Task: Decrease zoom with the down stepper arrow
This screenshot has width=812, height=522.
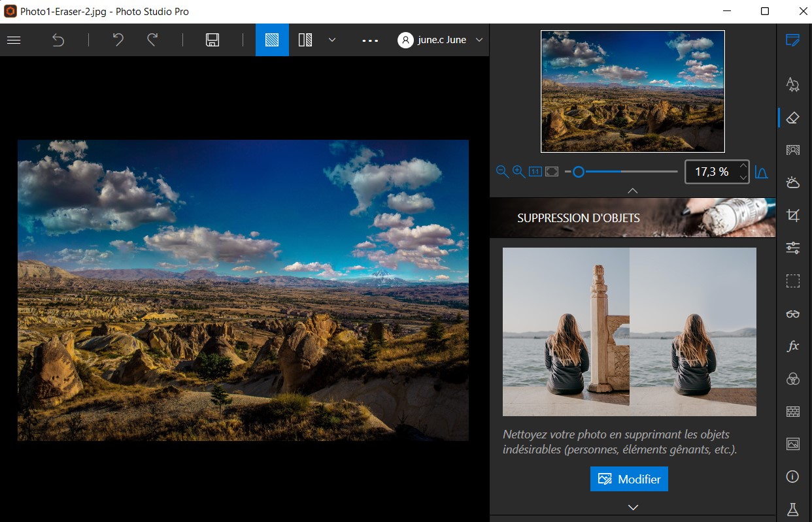Action: 743,177
